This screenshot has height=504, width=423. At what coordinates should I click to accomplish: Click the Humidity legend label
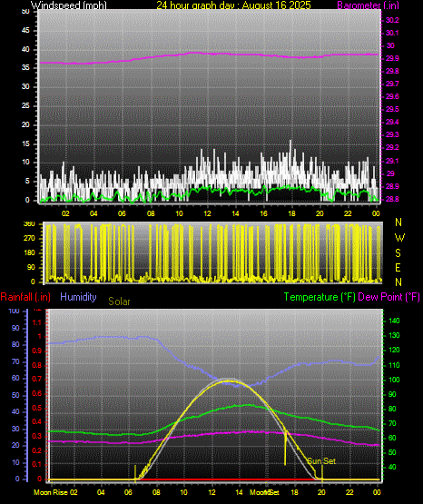[x=78, y=297]
